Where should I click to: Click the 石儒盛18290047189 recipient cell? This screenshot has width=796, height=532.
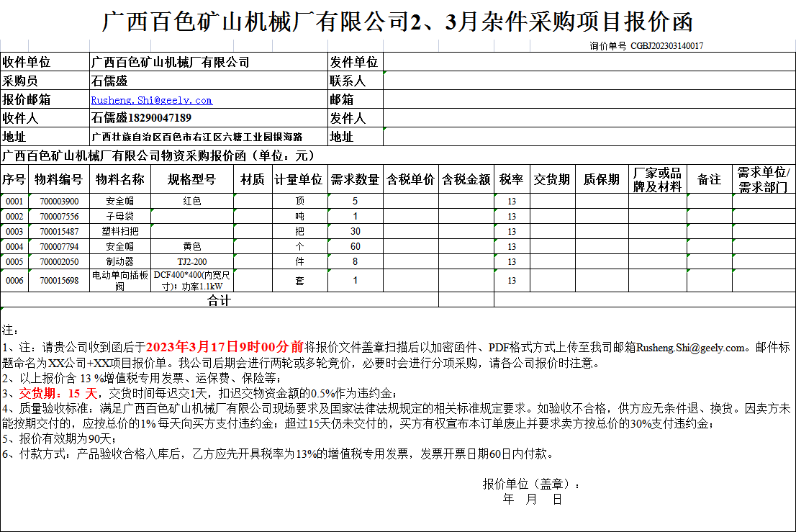209,118
